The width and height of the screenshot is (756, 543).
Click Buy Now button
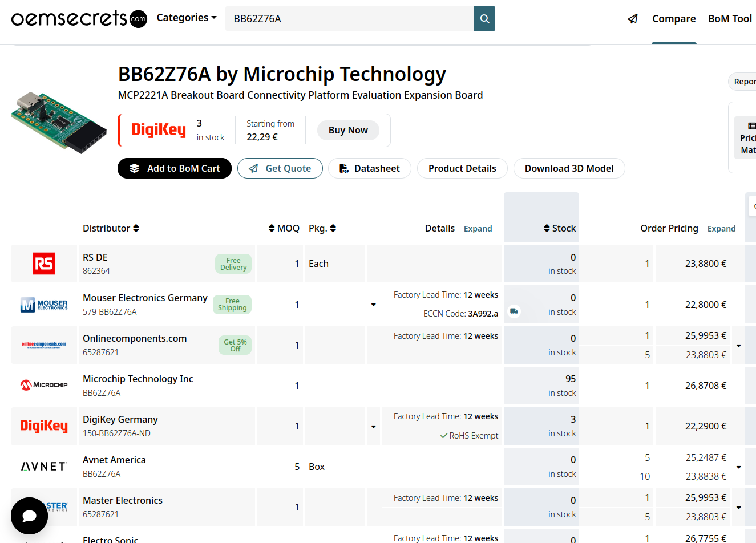348,130
